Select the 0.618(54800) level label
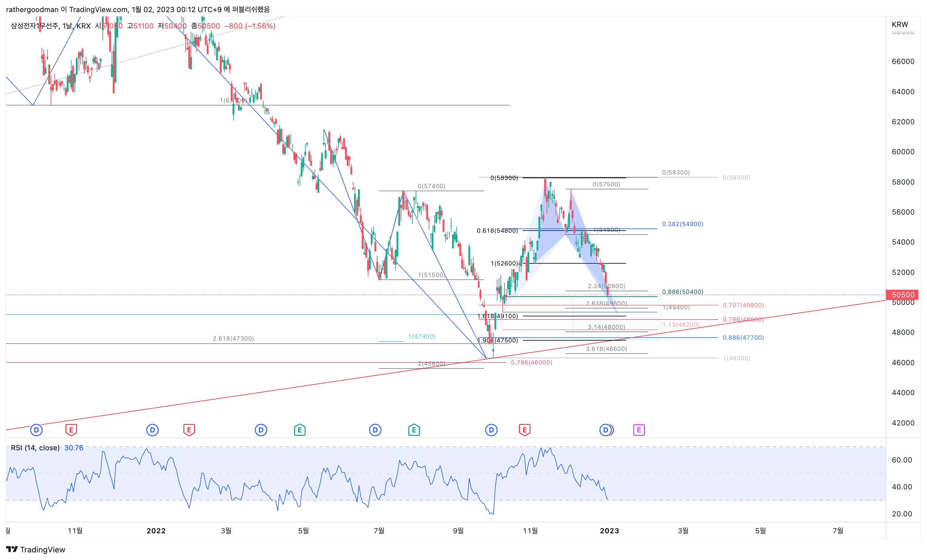Screen dimensions: 927x560 pos(497,231)
